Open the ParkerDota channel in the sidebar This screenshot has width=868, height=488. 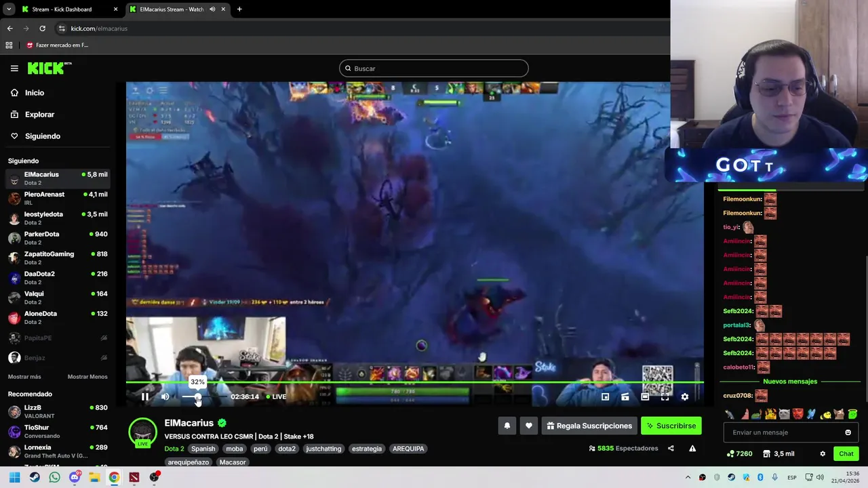point(58,238)
